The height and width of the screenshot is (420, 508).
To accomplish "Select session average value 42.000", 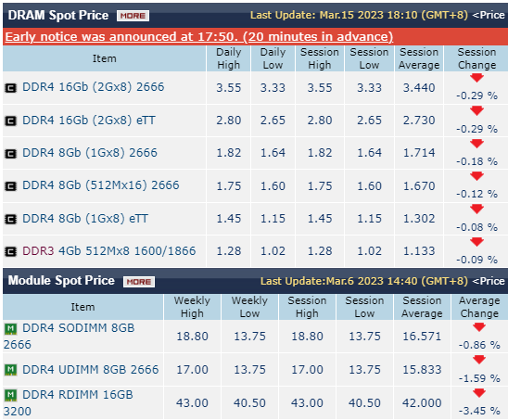I will point(422,402).
